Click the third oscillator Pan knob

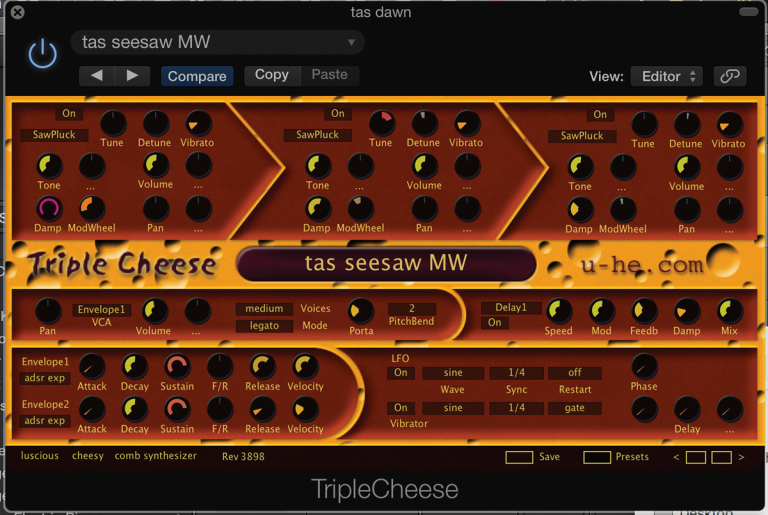687,210
